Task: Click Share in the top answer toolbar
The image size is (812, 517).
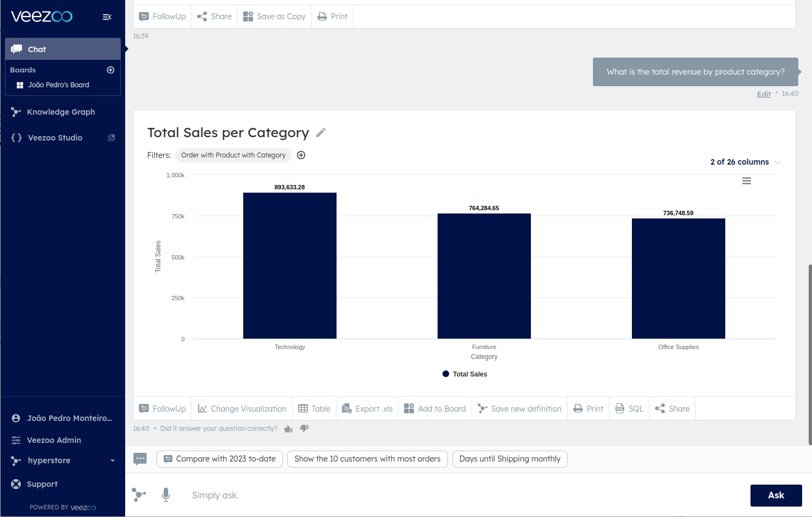Action: point(215,16)
